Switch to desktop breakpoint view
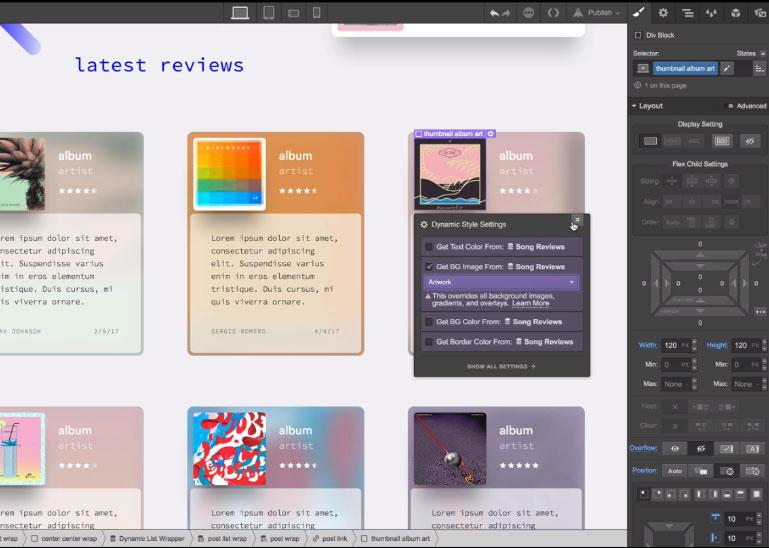 click(240, 12)
